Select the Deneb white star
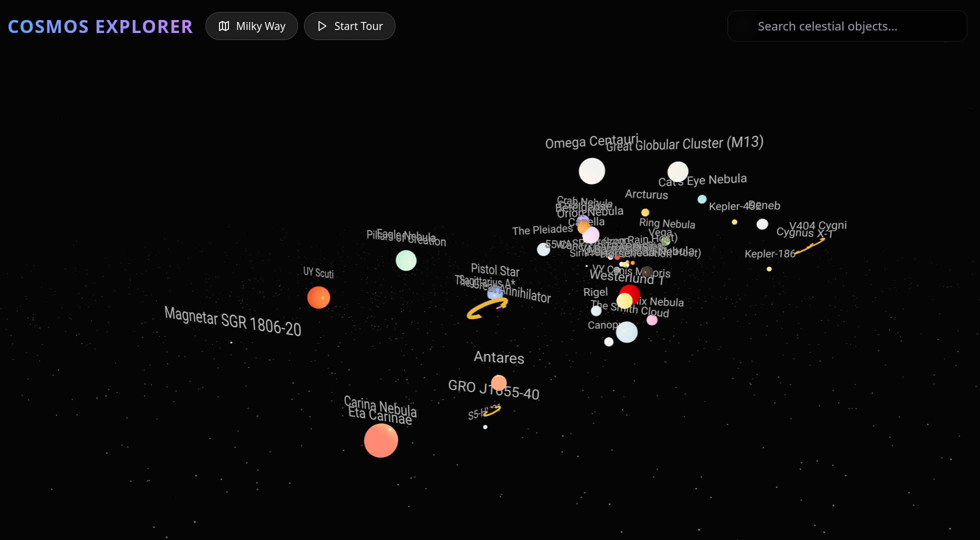The height and width of the screenshot is (540, 980). [762, 224]
